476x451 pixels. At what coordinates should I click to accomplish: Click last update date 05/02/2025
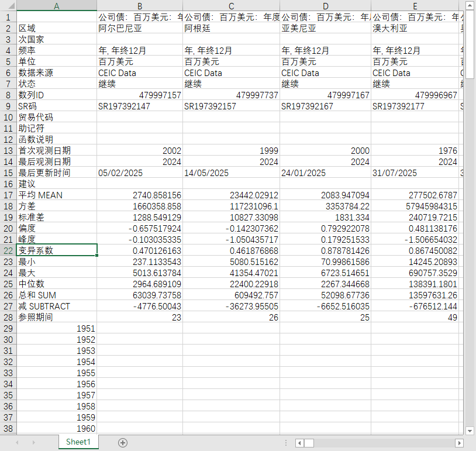pos(140,173)
